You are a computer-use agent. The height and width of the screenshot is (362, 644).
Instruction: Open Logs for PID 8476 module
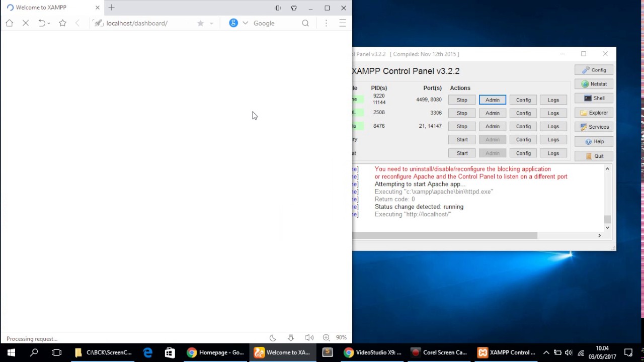pyautogui.click(x=553, y=126)
